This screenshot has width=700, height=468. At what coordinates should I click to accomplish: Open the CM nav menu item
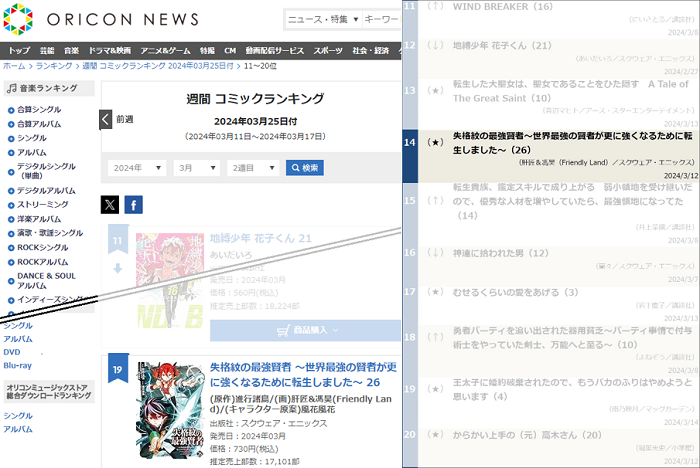pyautogui.click(x=230, y=51)
